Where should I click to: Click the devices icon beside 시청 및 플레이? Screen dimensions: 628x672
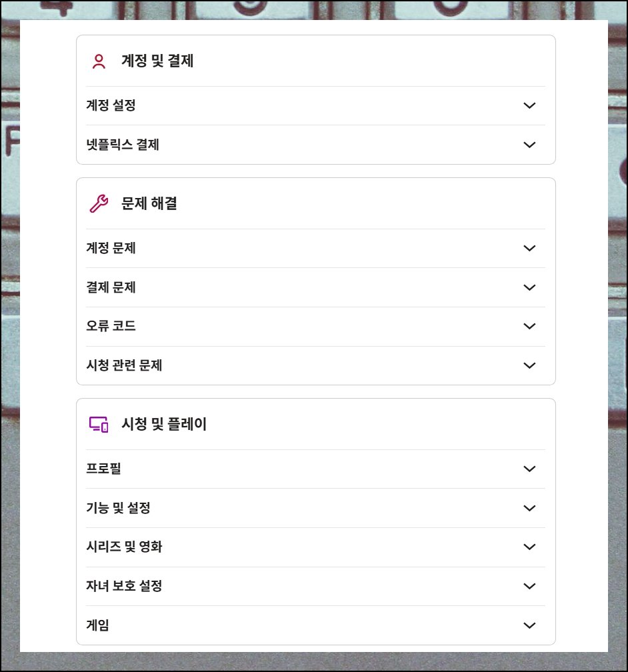pos(99,424)
